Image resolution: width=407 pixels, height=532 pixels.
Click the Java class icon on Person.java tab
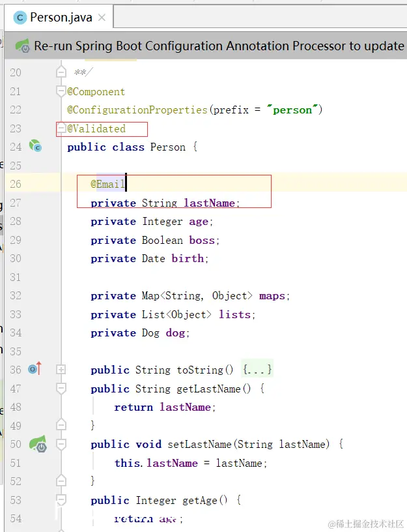pyautogui.click(x=20, y=18)
